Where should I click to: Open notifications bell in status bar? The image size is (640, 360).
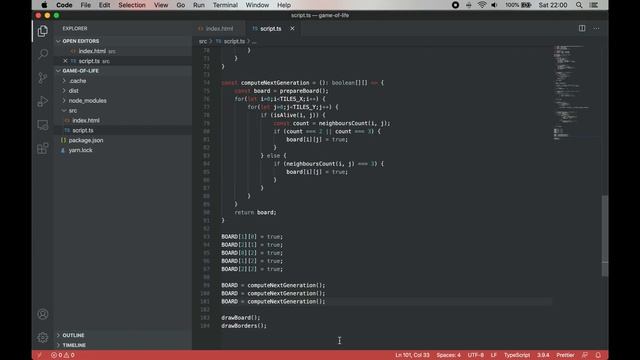click(598, 355)
